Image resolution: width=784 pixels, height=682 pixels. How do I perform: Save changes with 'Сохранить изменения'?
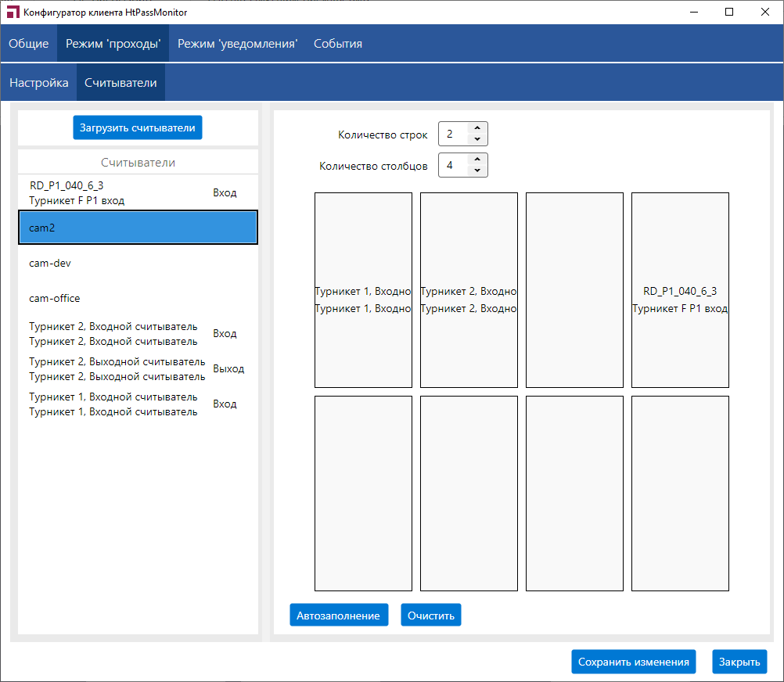(633, 662)
